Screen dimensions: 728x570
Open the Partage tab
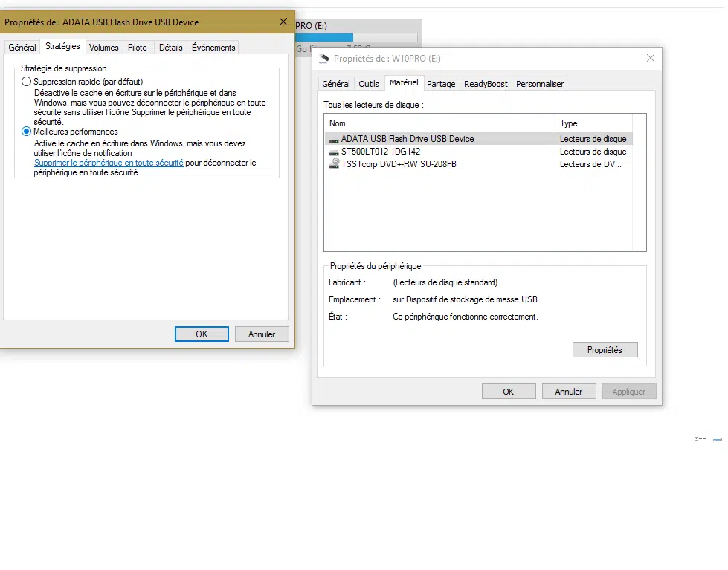point(441,84)
